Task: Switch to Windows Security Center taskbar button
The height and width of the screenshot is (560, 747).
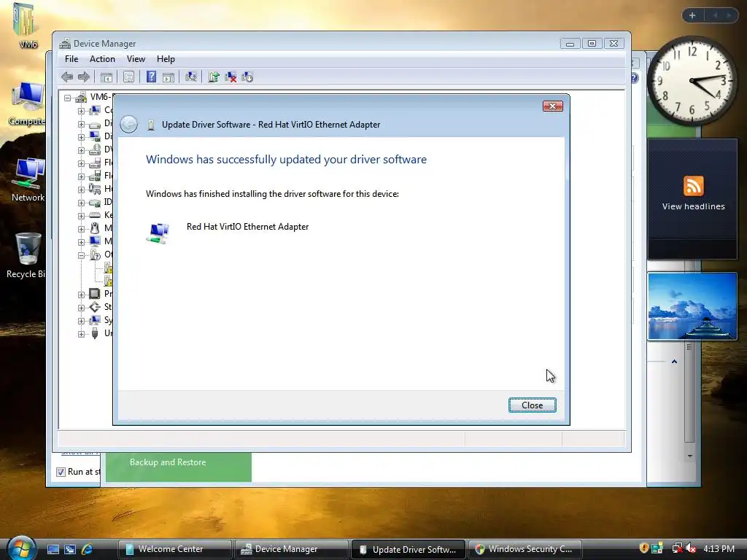Action: [525, 549]
